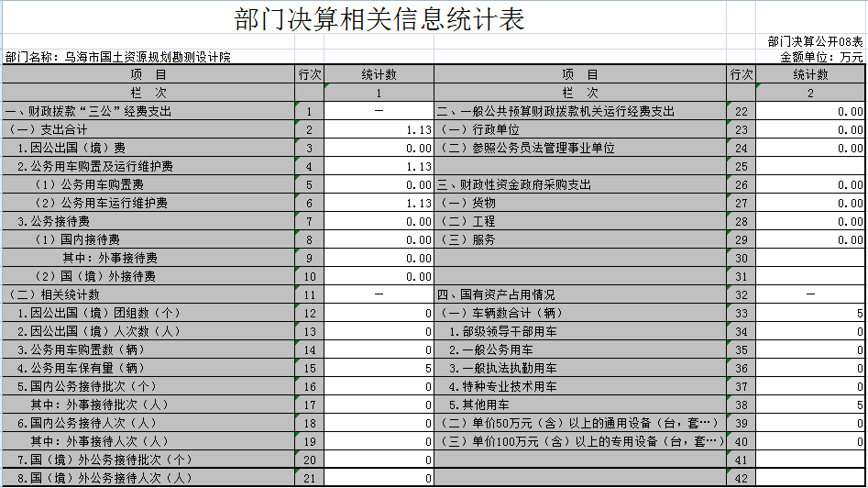Click value cell for 参照公务员法管理事业单位
This screenshot has width=868, height=488.
pos(810,149)
